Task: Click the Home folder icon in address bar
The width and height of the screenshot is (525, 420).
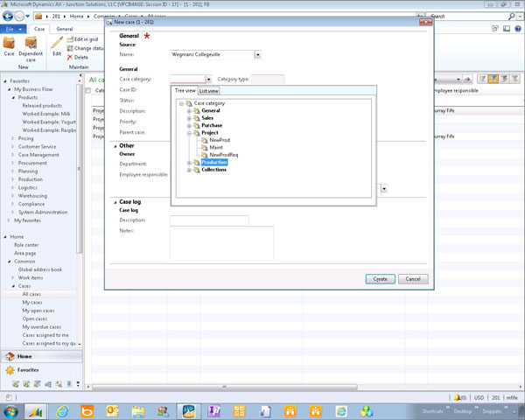Action: (38, 16)
